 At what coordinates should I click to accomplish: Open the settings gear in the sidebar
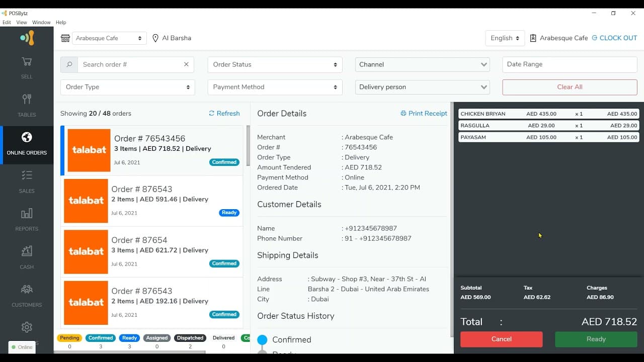27,327
